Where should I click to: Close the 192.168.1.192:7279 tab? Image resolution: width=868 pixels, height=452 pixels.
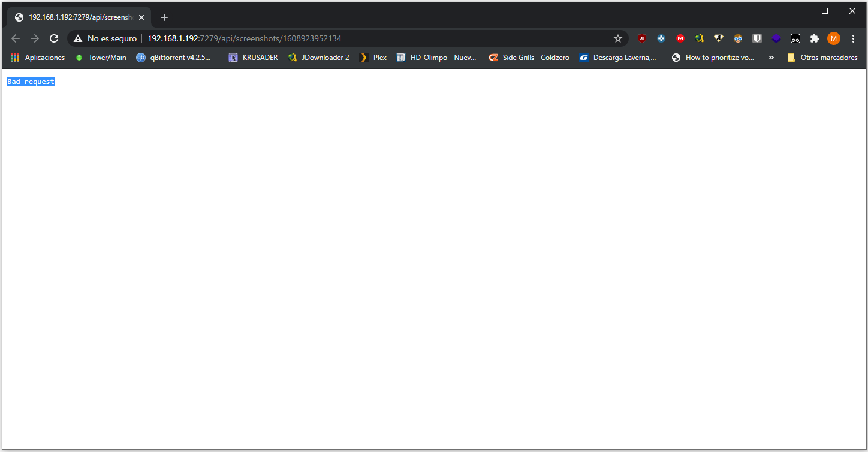[140, 17]
